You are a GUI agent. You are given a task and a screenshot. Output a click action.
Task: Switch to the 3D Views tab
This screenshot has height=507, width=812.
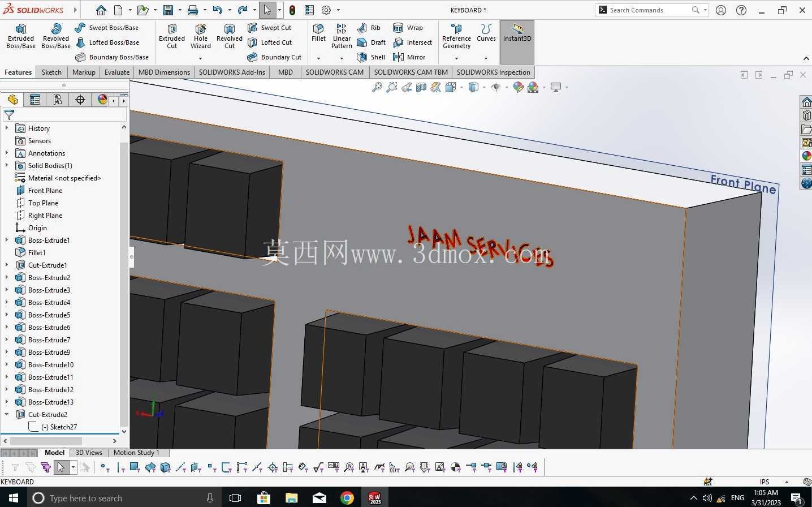(x=89, y=453)
